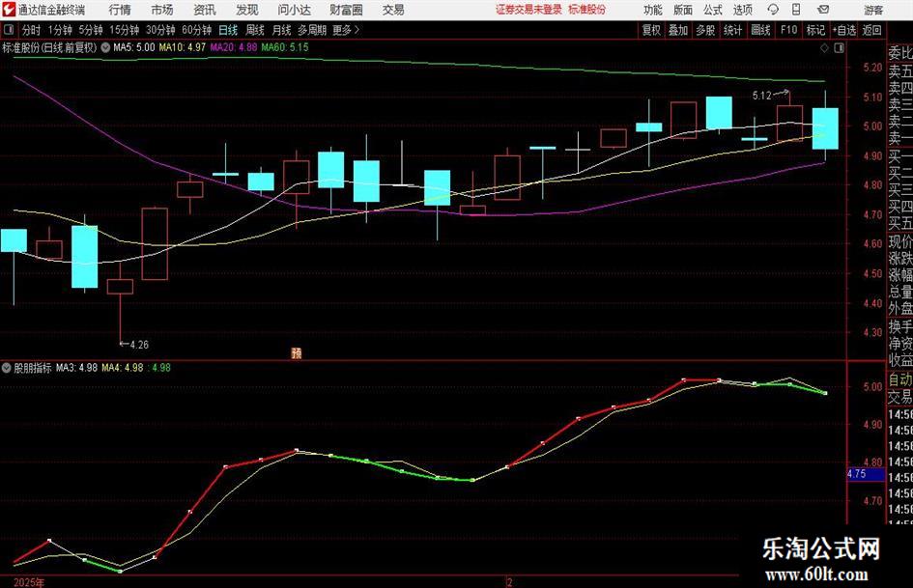
Task: Click 标准股份(日线,前复权) chart title
Action: click(49, 47)
